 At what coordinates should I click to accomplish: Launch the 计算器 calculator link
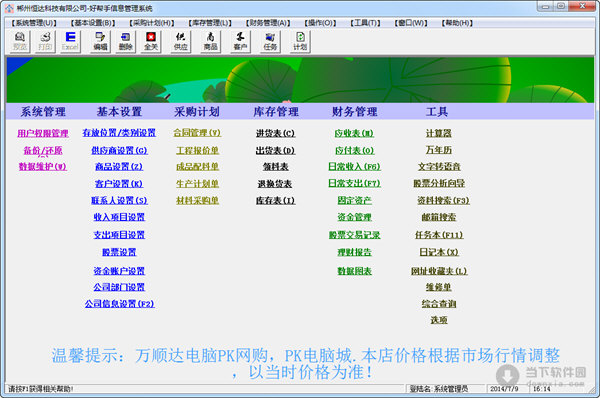coord(439,133)
